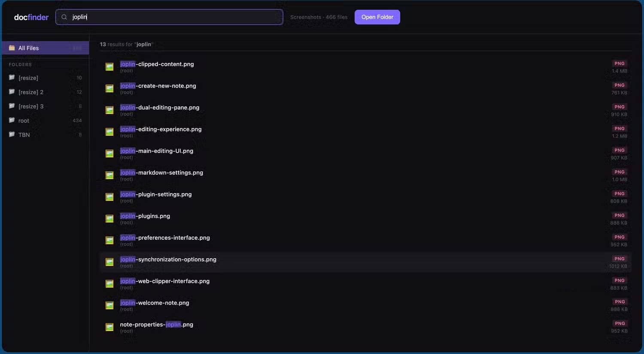Click the 883 KB size label
Image resolution: width=644 pixels, height=354 pixels.
click(x=619, y=288)
